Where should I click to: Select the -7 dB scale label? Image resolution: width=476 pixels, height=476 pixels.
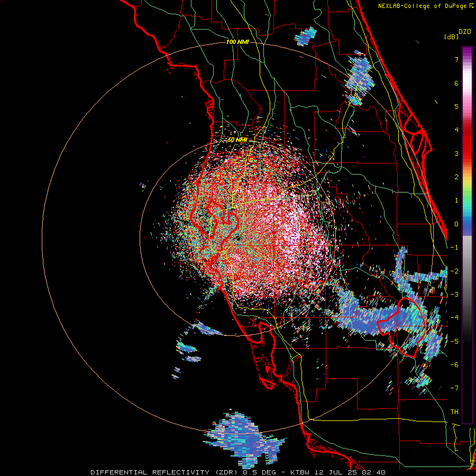coord(454,388)
